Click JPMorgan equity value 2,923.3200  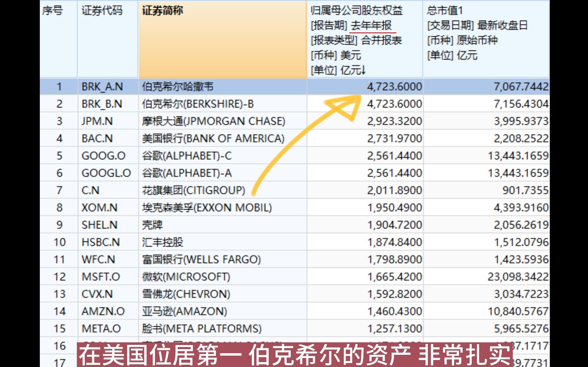[x=395, y=121]
